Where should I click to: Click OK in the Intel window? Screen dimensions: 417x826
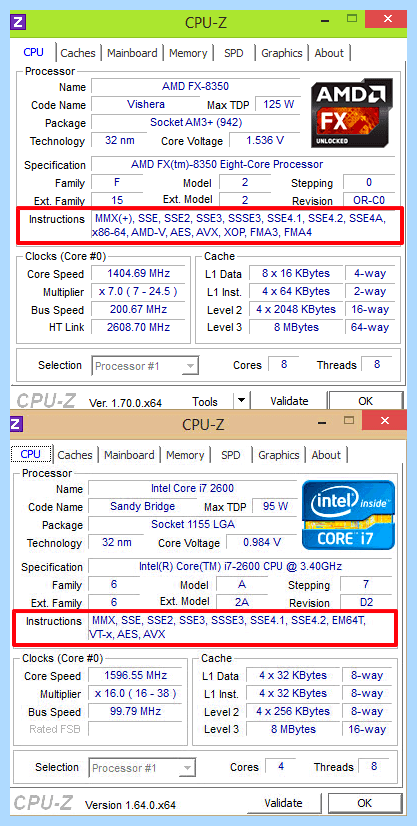pyautogui.click(x=364, y=803)
